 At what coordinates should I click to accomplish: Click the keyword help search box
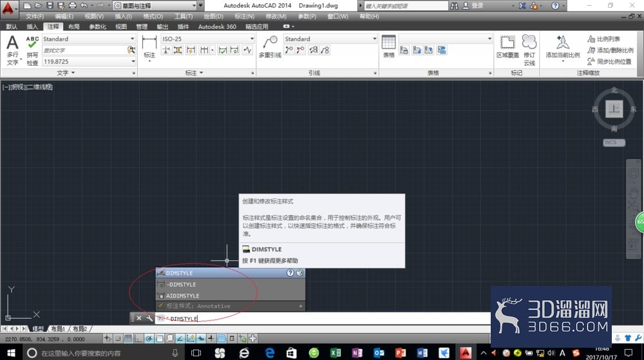point(406,6)
